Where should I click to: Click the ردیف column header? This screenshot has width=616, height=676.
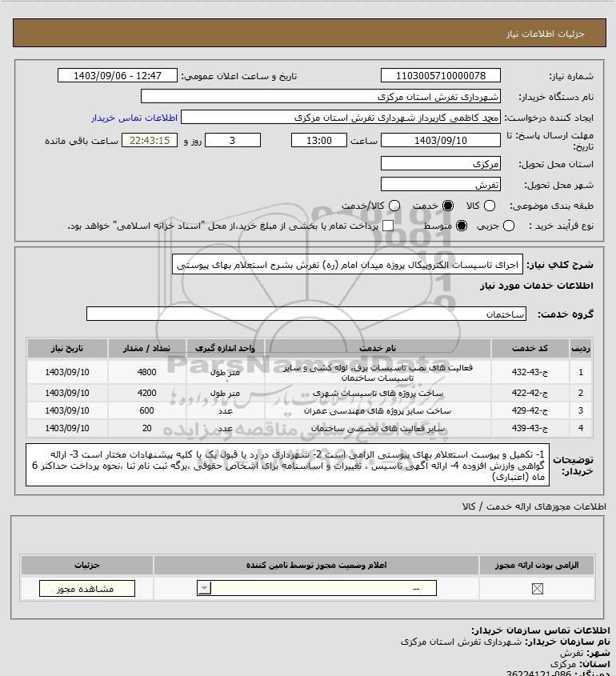(x=581, y=348)
